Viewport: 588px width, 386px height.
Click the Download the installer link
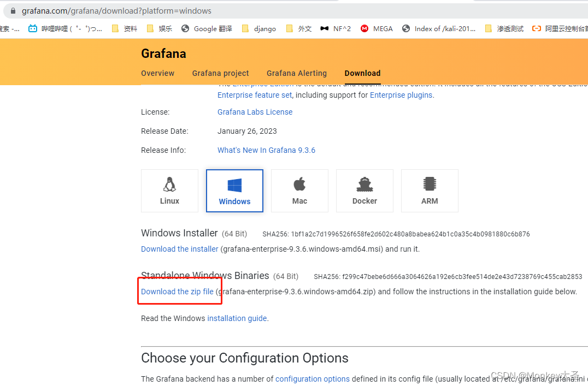[x=180, y=249]
